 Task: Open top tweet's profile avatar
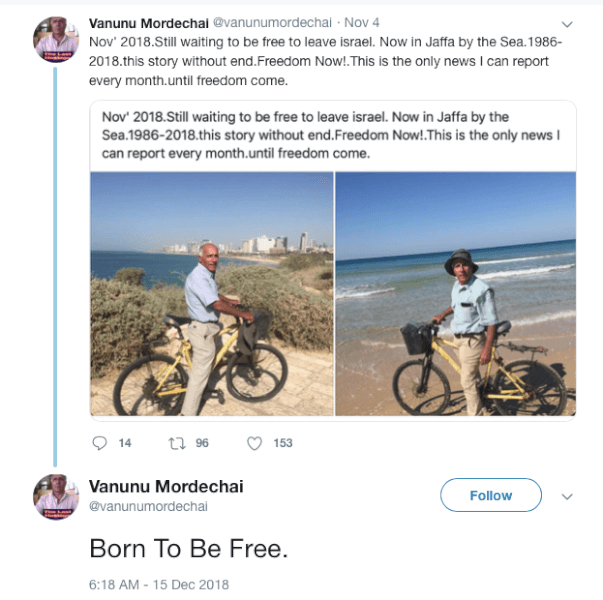pos(56,40)
